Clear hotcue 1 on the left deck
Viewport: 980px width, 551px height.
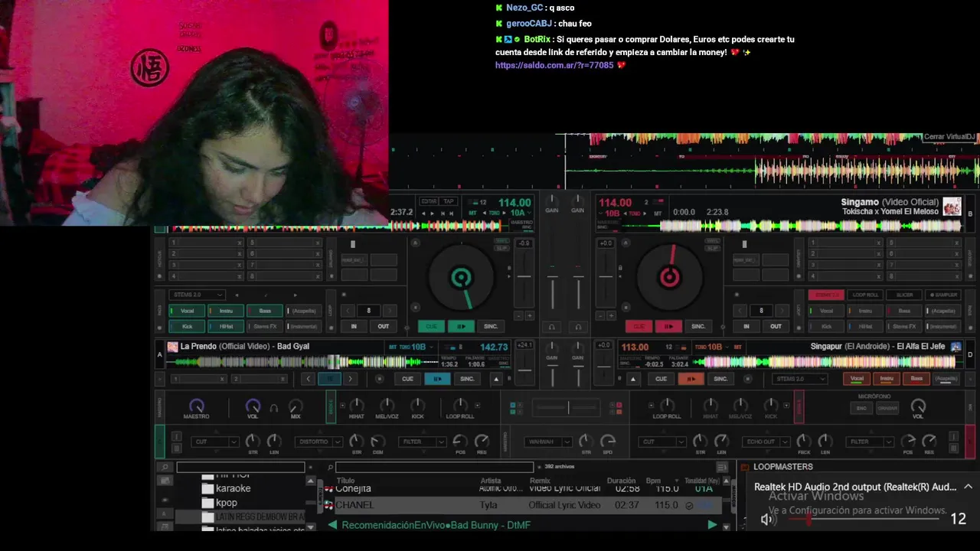(240, 243)
